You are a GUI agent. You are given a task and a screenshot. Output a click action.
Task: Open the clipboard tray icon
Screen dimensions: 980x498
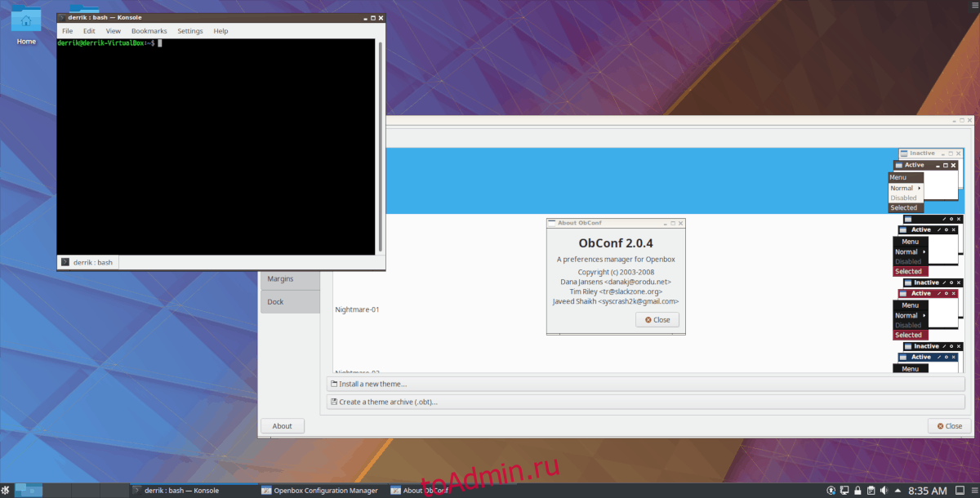pyautogui.click(x=871, y=491)
